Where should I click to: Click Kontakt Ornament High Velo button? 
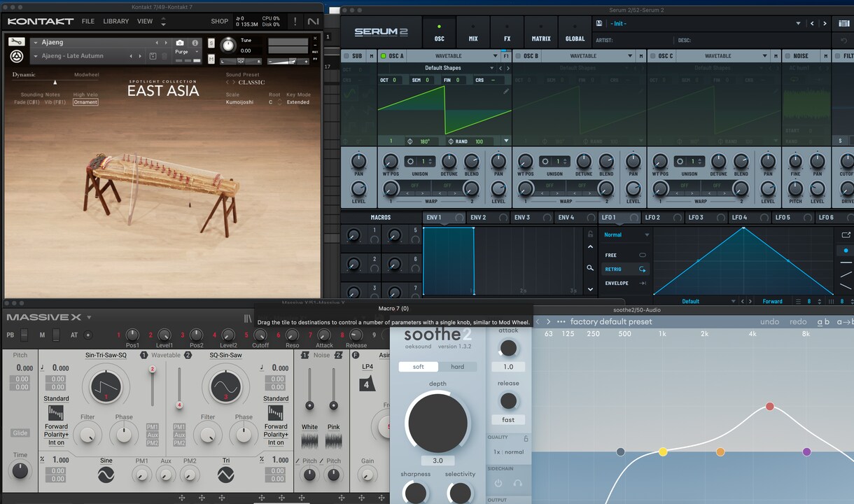(85, 102)
